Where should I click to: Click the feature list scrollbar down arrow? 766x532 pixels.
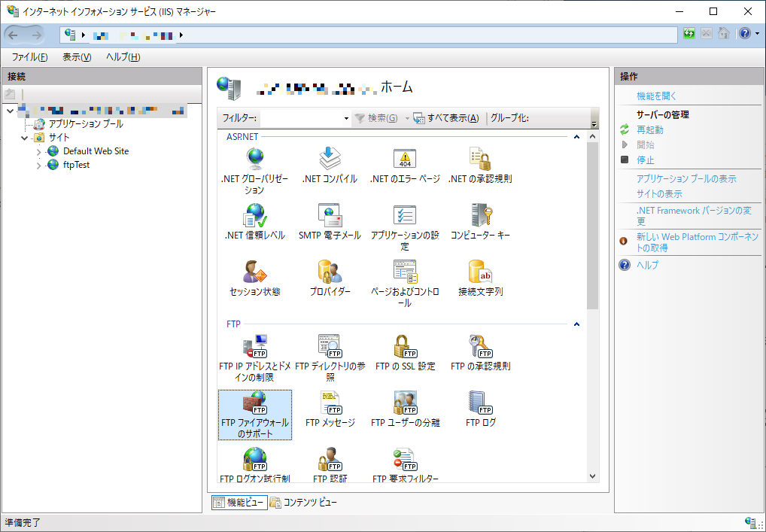tap(593, 476)
